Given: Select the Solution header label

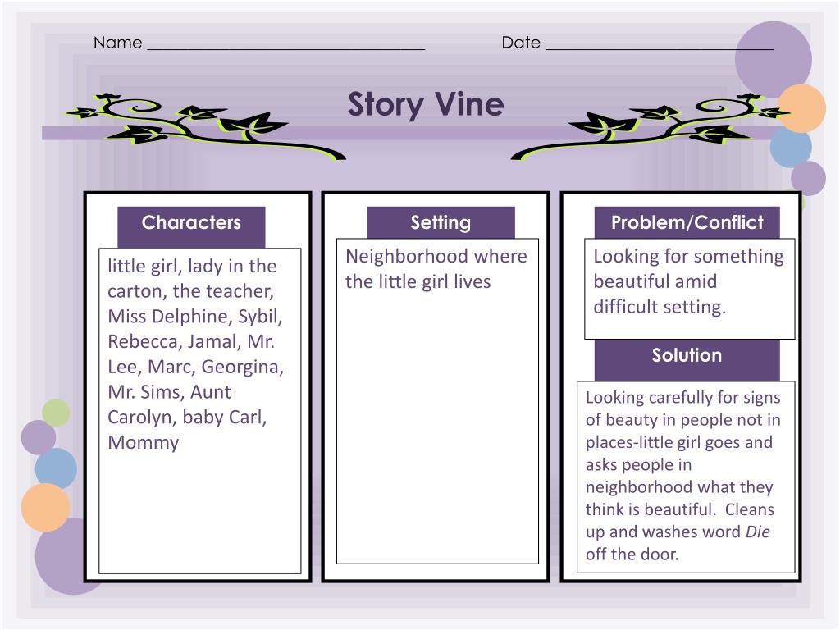Looking at the screenshot, I should pyautogui.click(x=687, y=356).
